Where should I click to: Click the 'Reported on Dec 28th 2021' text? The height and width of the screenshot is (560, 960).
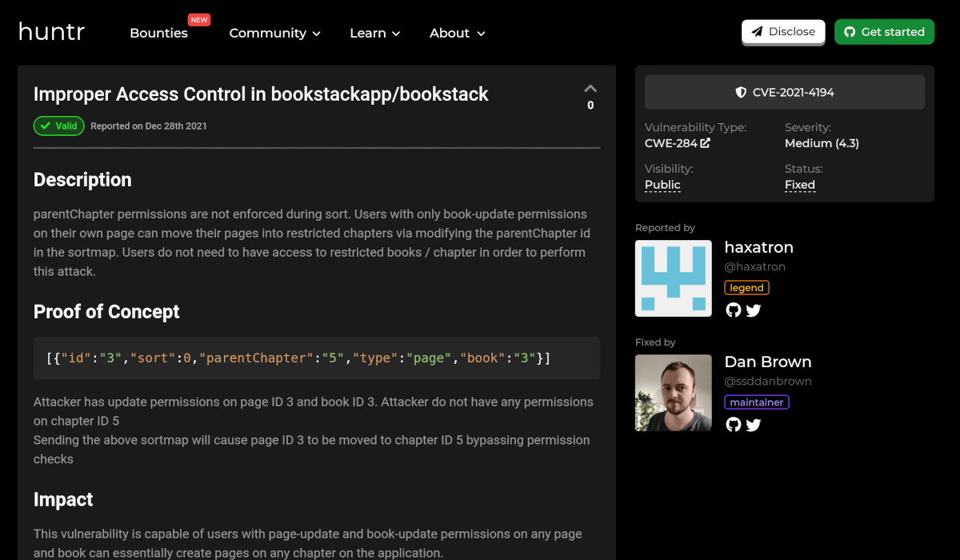(x=149, y=126)
